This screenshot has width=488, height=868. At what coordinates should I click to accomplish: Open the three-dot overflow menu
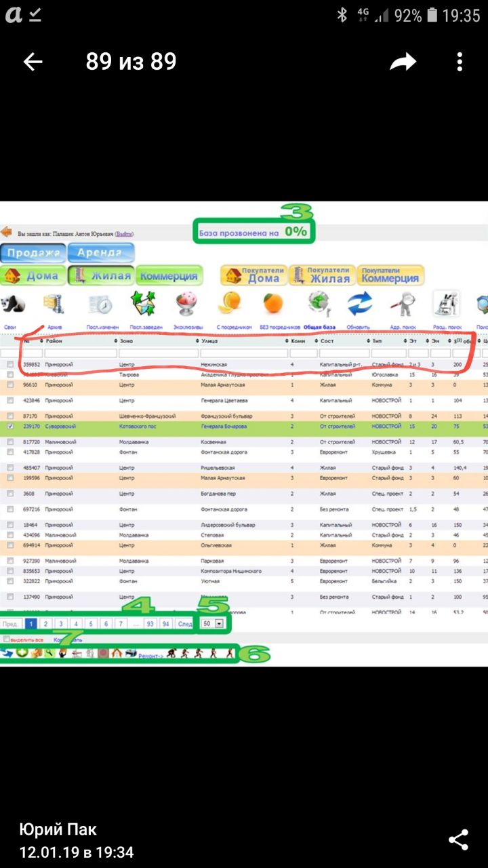[460, 62]
